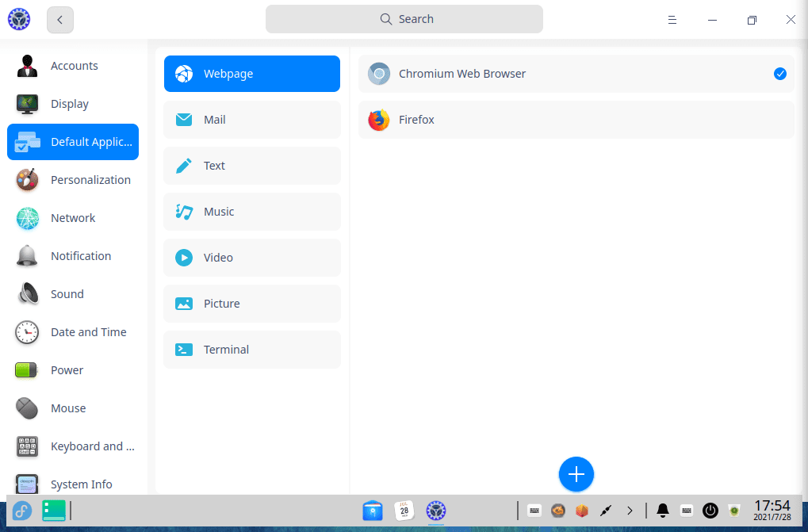Click the blue add application button

point(576,474)
